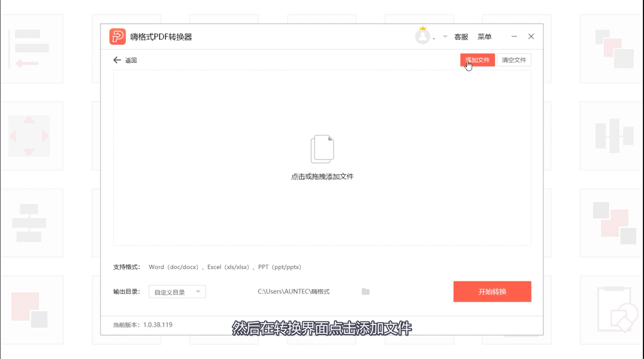
Task: Click 点击或拖拽添加文件 prompt text
Action: click(x=322, y=177)
